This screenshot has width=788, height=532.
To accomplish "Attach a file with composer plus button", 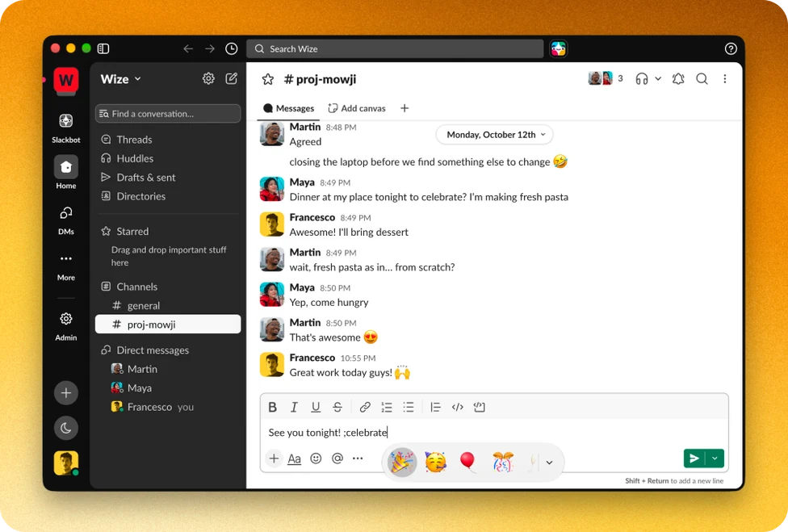I will point(274,459).
